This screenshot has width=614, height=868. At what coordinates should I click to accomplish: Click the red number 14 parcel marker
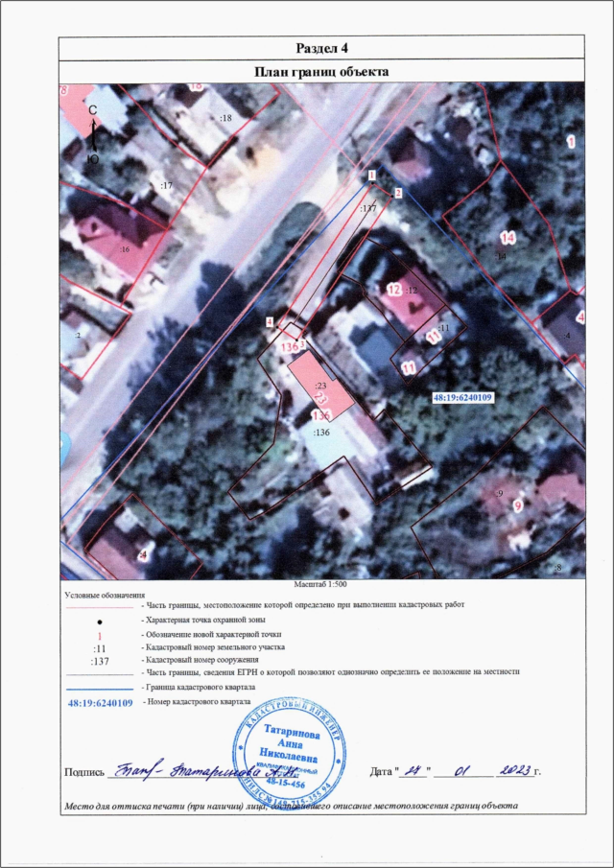pos(508,237)
